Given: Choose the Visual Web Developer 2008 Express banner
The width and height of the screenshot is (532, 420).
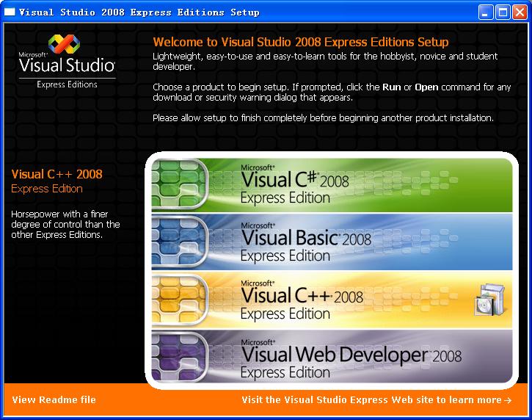Looking at the screenshot, I should coord(332,356).
